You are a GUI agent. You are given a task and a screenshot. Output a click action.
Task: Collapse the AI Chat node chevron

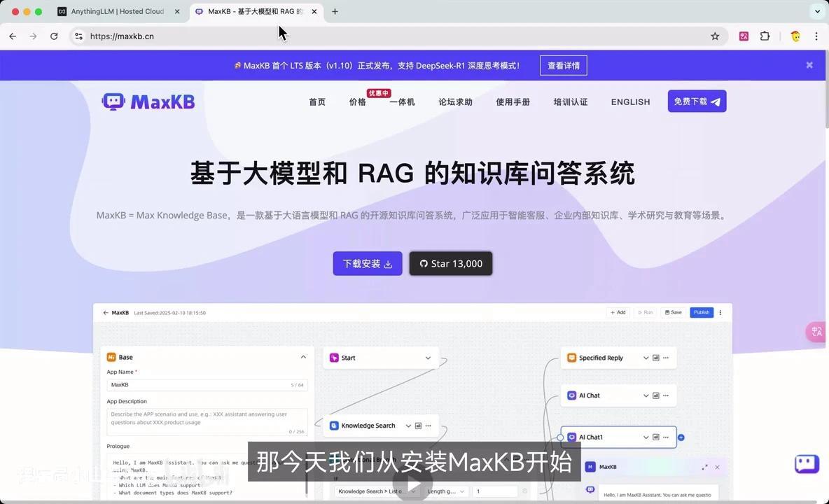click(646, 395)
